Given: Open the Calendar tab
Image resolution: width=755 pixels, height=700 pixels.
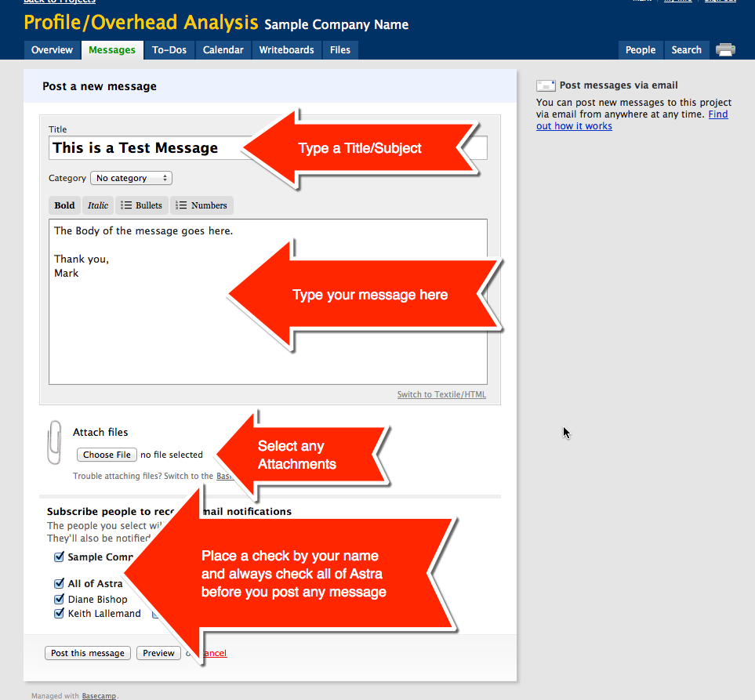Looking at the screenshot, I should [x=223, y=50].
